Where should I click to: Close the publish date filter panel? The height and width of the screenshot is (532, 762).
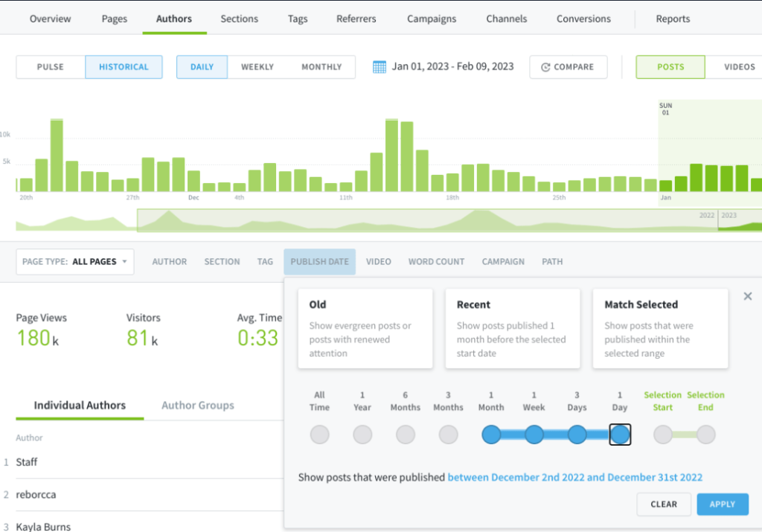point(748,296)
